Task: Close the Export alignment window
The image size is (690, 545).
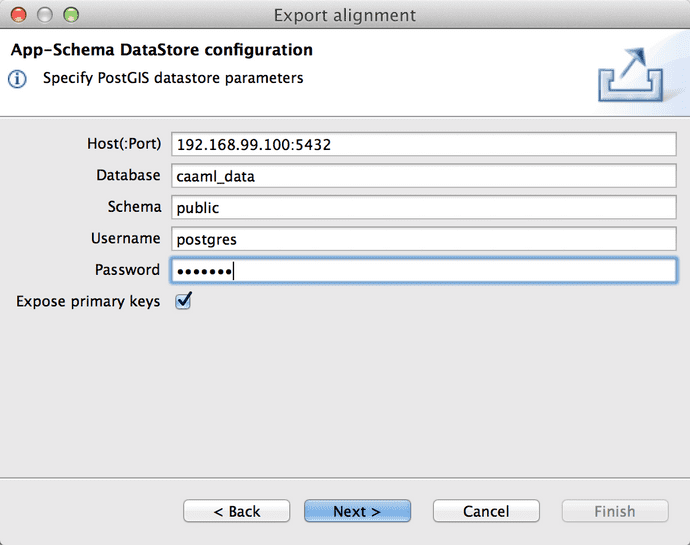Action: point(18,15)
